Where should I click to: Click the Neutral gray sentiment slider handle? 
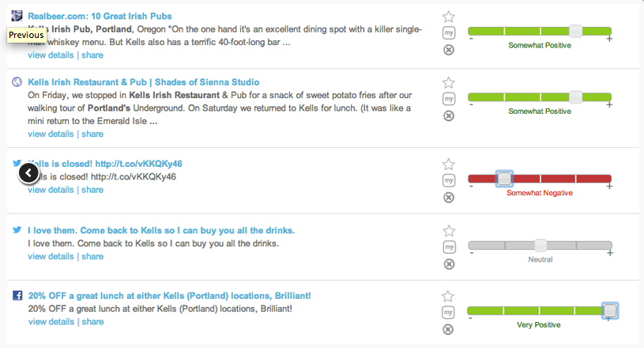(540, 245)
